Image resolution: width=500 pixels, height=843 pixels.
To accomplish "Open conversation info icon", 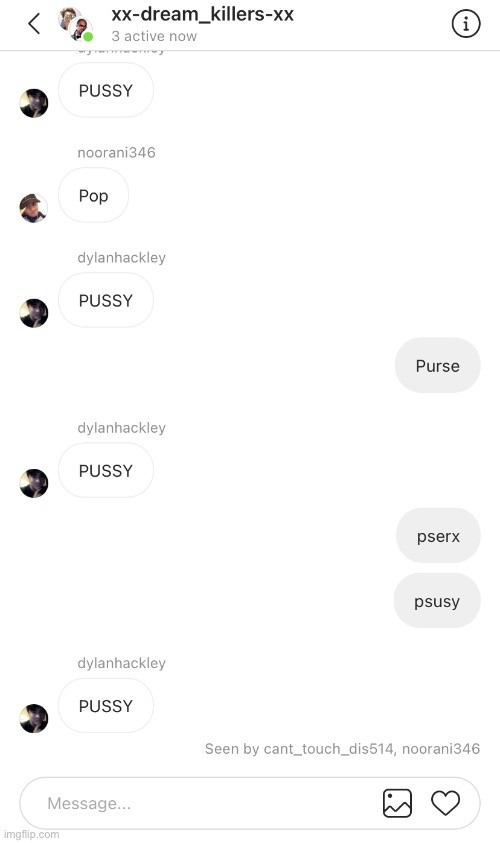I will (466, 24).
